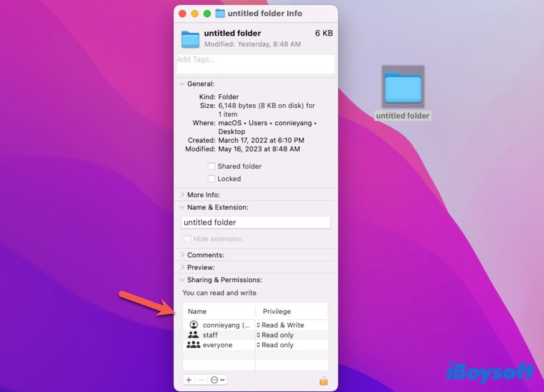Viewport: 544px width, 392px height.
Task: Remove selected user with the minus button
Action: point(200,380)
